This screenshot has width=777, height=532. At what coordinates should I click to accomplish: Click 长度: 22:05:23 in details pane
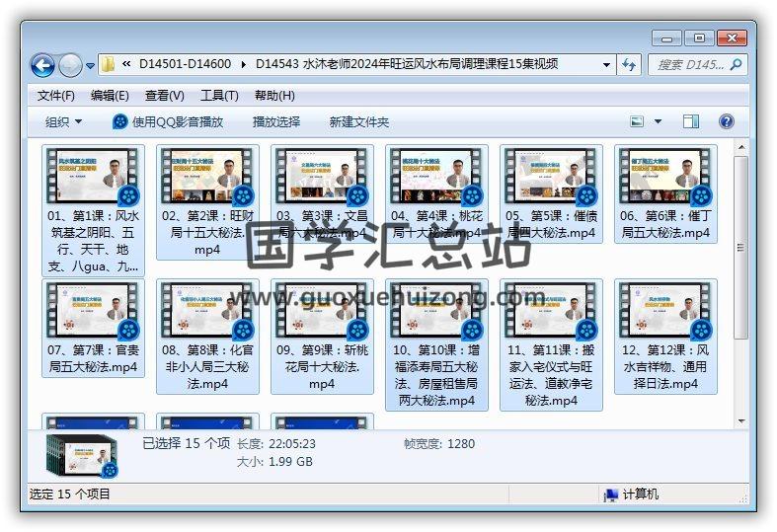tap(276, 444)
